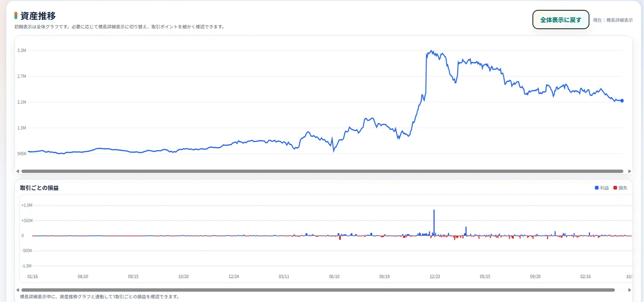This screenshot has width=644, height=302.
Task: Click the tallest blue profit bar near 12/23
Action: (434, 223)
